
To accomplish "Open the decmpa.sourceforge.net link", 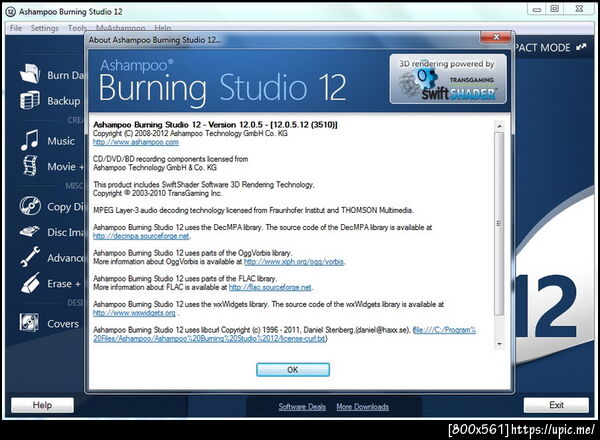I will tap(141, 236).
